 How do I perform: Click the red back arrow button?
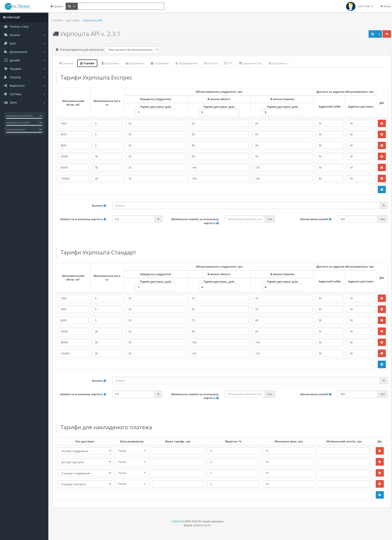[387, 34]
